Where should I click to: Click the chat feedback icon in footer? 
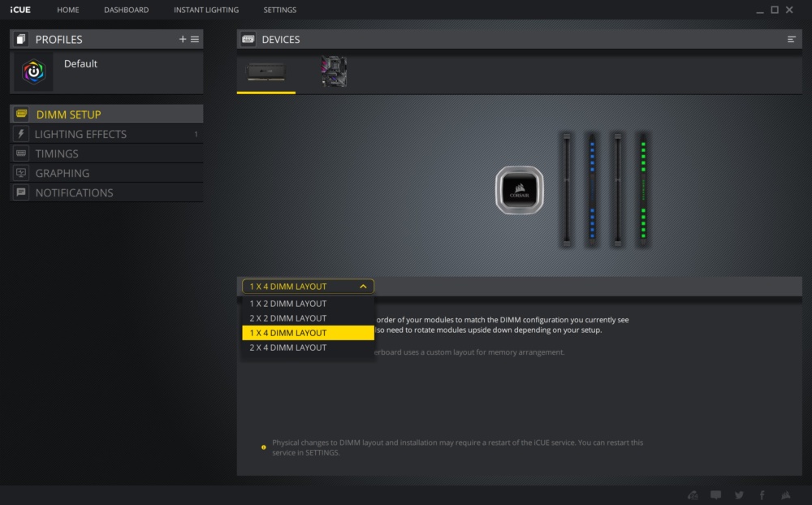(715, 495)
